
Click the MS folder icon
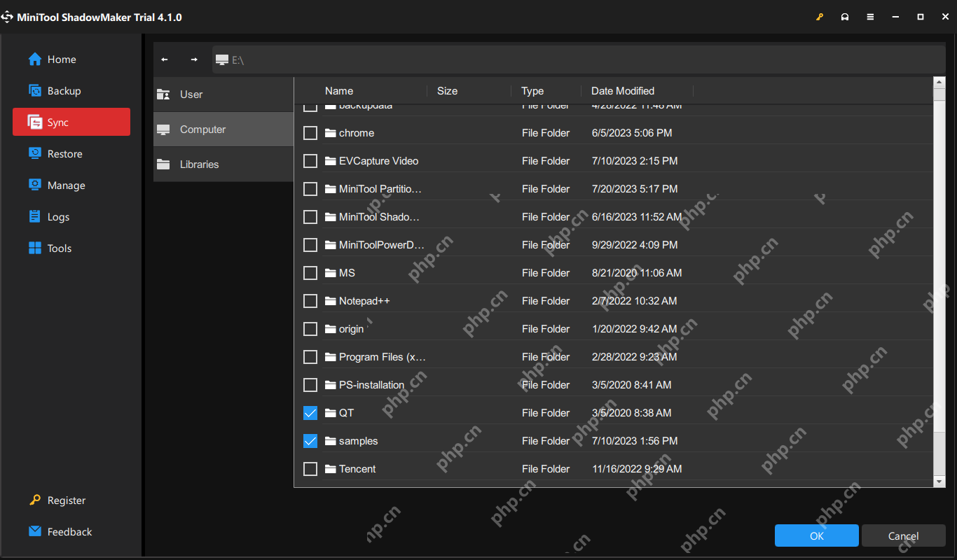(331, 273)
